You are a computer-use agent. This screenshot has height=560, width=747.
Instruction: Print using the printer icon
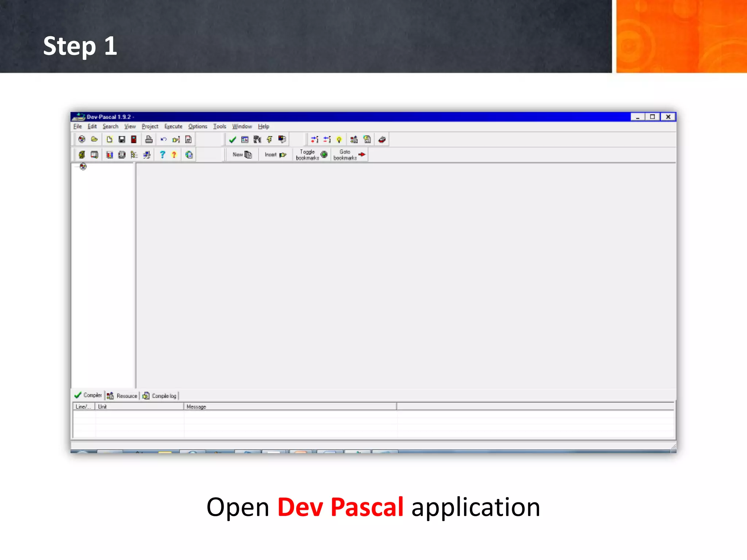[x=149, y=139]
